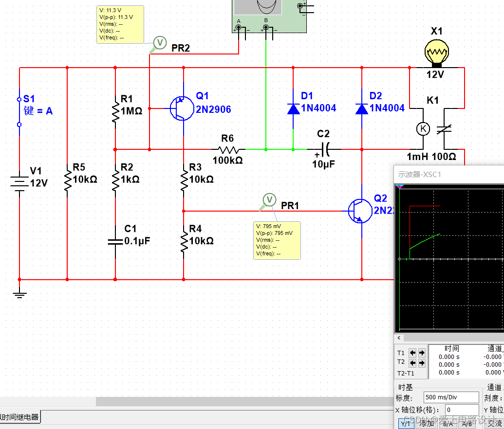This screenshot has width=504, height=429.
Task: Select capacitor C1 0.1µF
Action: pos(115,241)
